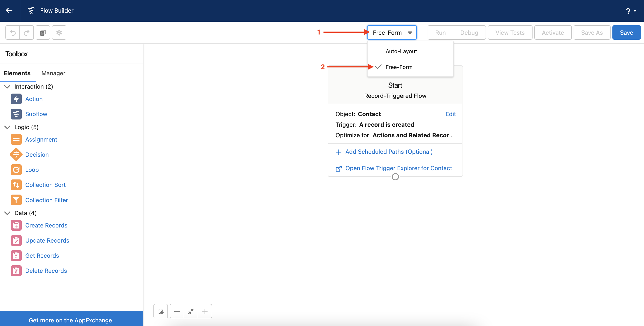Click the Start element connector circle
Screen dimensions: 644x326
tap(395, 177)
